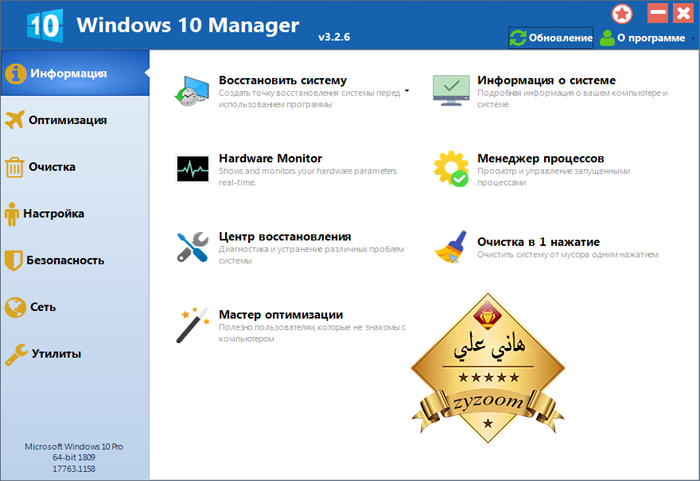Click the Hardware Monitor pulse icon

[192, 169]
